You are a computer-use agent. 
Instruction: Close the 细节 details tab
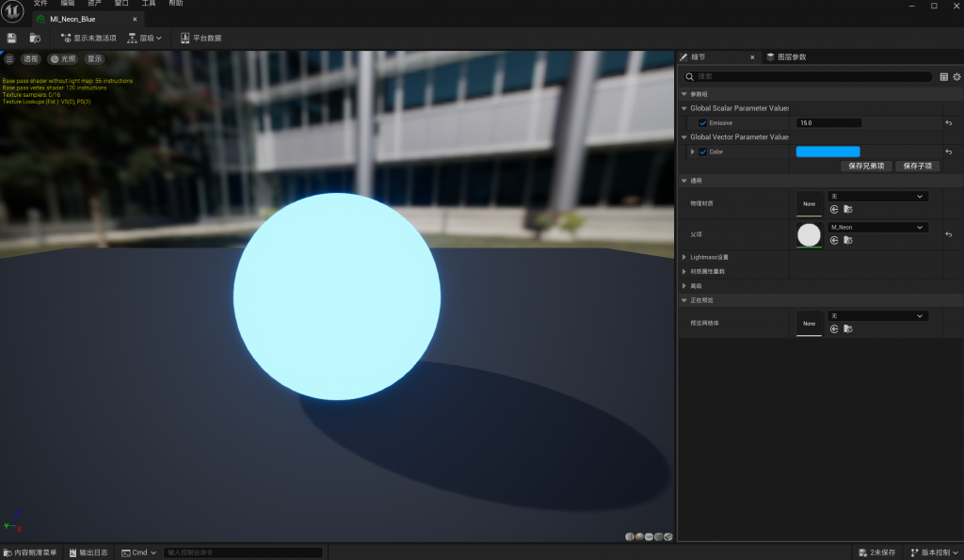[x=752, y=57]
